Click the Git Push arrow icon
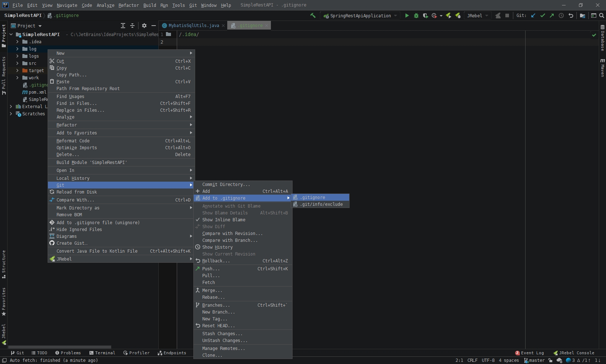 click(552, 15)
